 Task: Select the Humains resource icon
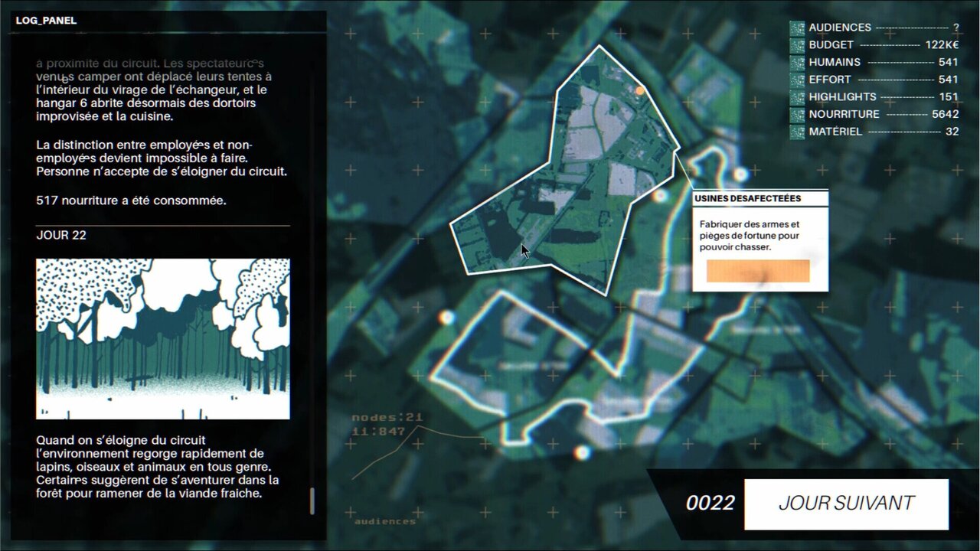pyautogui.click(x=797, y=62)
